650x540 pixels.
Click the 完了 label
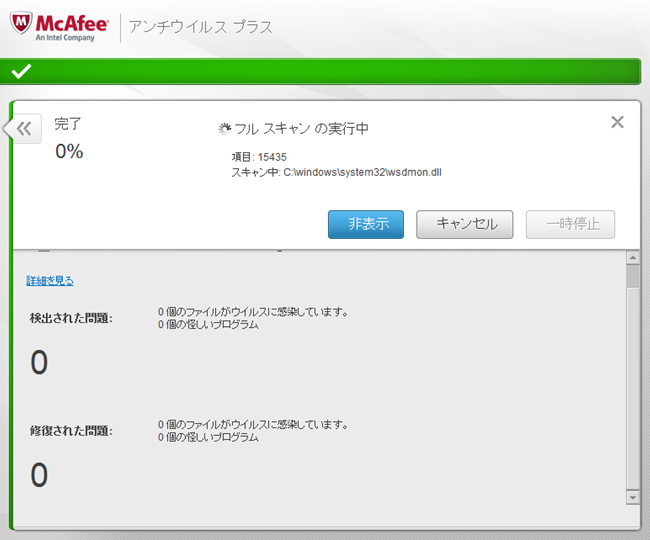click(68, 123)
